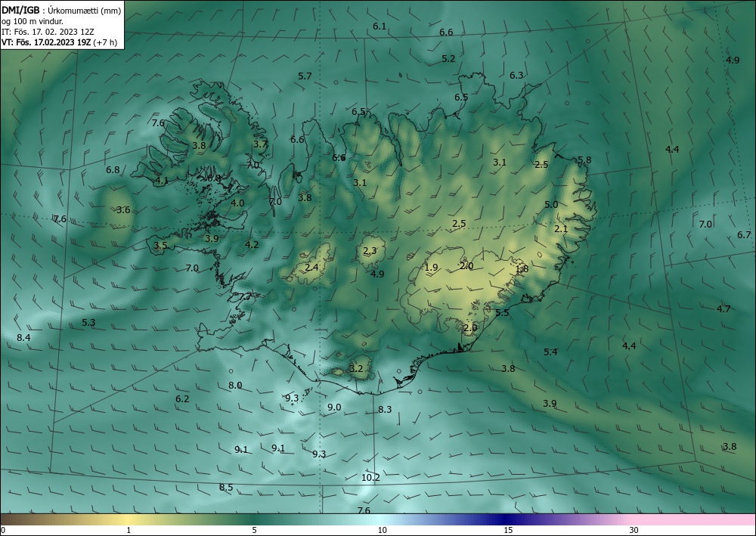756x536 pixels.
Task: Click the 'DMI/IGB : Úrkomumætti (mm)' title line
Action: pos(61,10)
